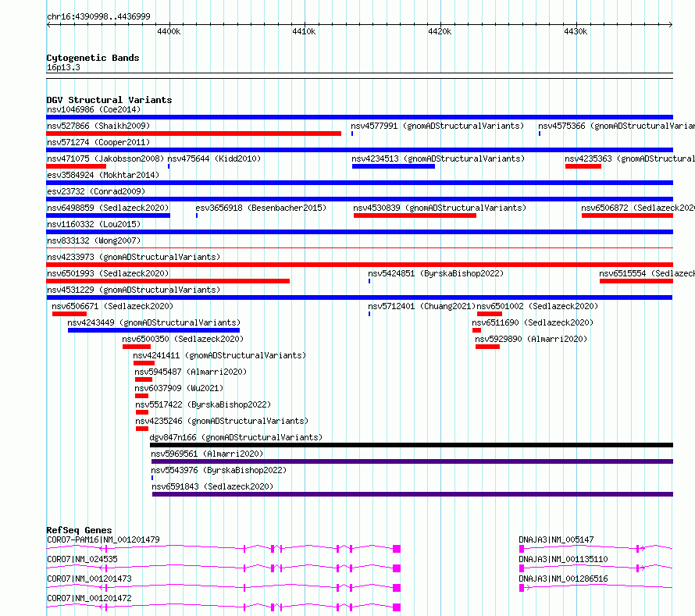Click DNAJA3|NM_001286516 transcript label
The width and height of the screenshot is (695, 616).
563,579
